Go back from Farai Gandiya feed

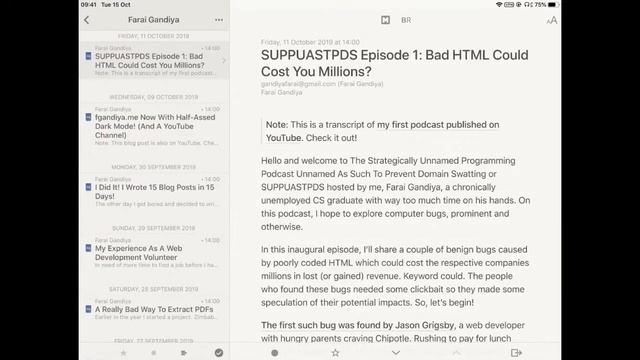coord(87,20)
